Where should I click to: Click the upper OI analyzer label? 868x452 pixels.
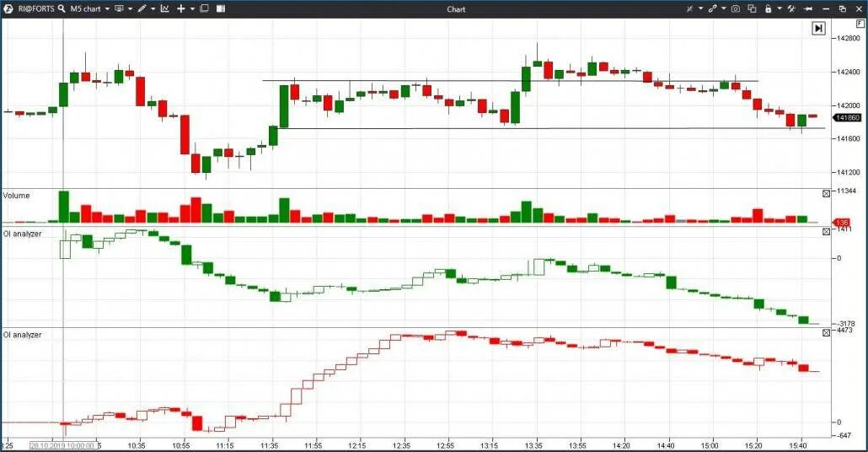[22, 234]
